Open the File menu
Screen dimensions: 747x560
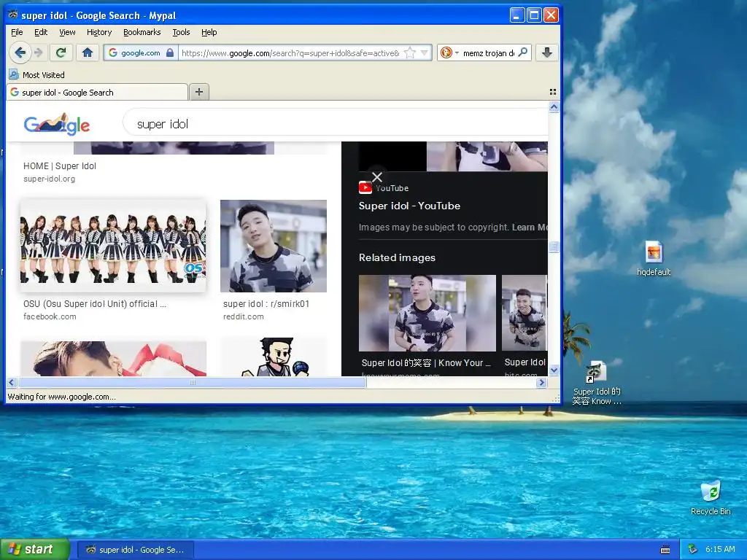[x=17, y=32]
